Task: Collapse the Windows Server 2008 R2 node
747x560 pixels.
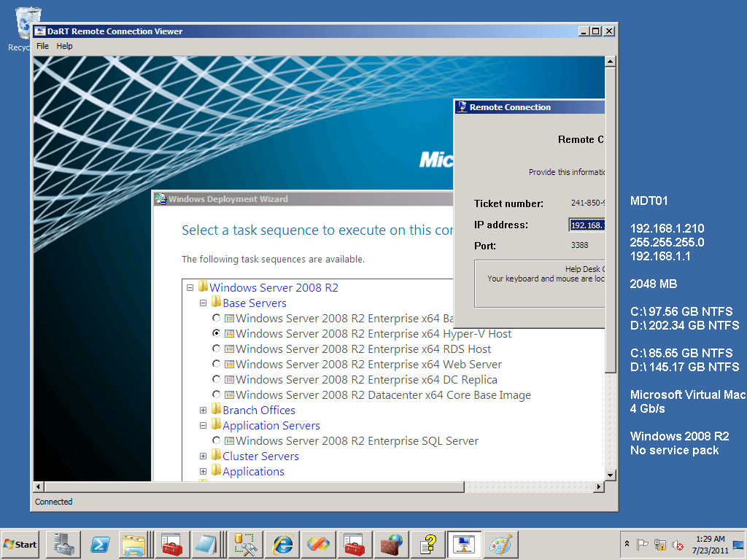Action: click(x=190, y=287)
